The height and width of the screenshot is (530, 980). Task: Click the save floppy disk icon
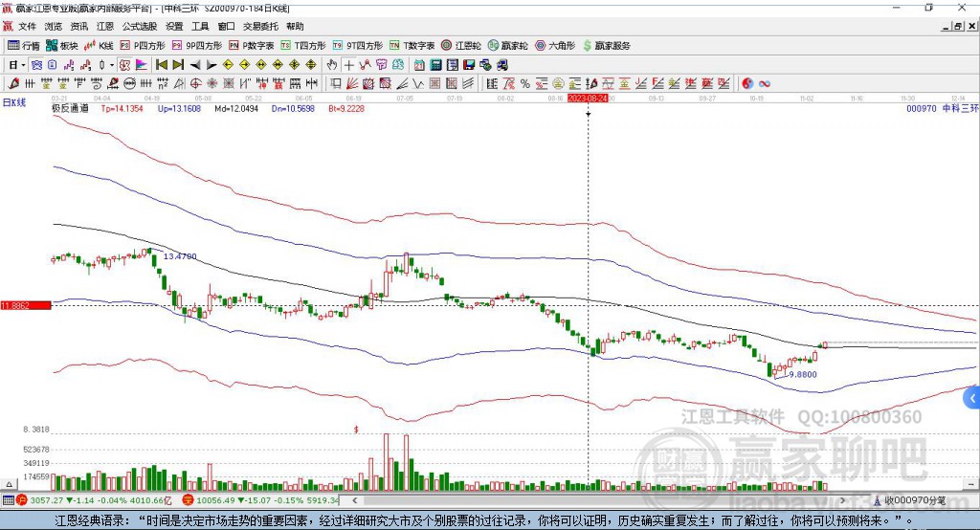point(469,64)
